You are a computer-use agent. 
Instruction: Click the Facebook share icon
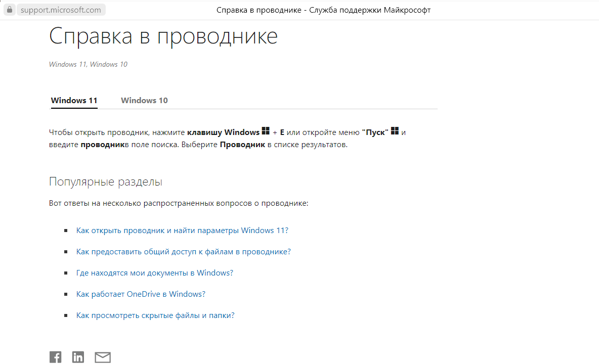55,357
